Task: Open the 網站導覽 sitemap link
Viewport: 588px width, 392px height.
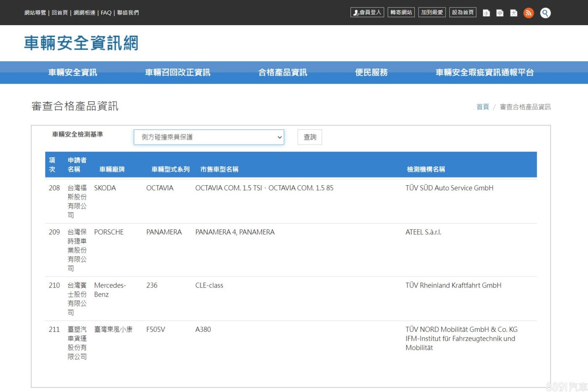Action: pos(35,13)
